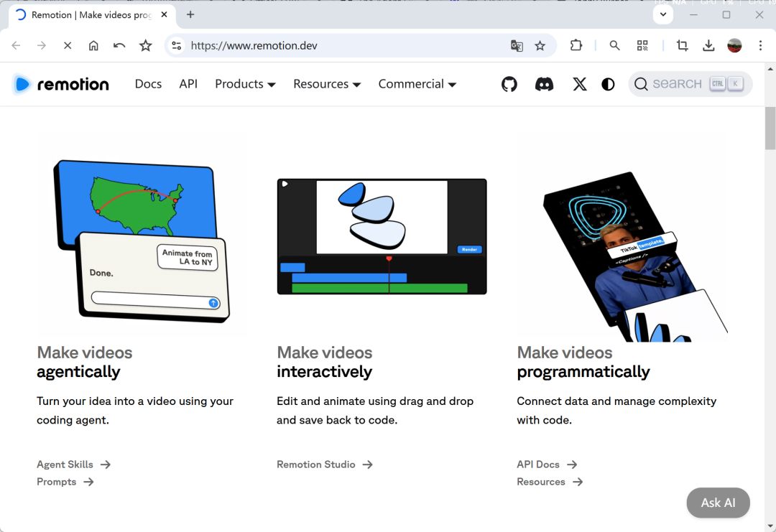Follow the Resources link under programmatically
The width and height of the screenshot is (776, 532).
click(x=550, y=482)
